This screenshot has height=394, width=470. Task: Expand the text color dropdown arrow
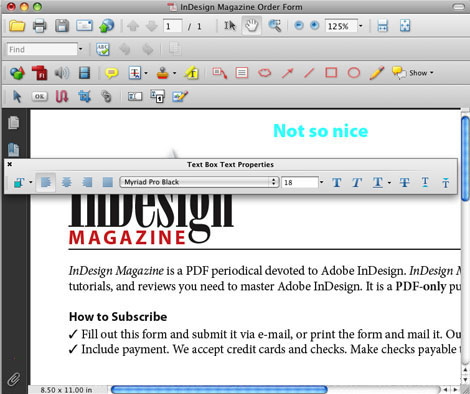pos(31,182)
